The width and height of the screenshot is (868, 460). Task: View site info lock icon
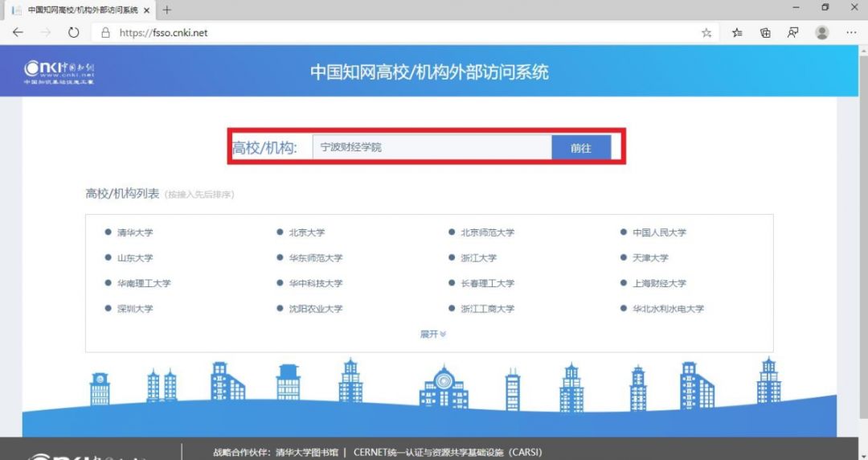tap(105, 33)
